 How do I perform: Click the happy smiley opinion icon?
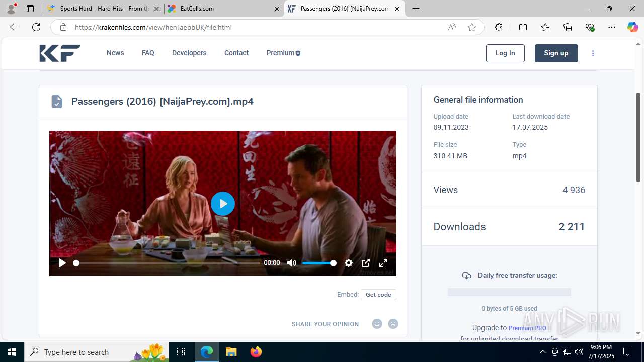377,324
